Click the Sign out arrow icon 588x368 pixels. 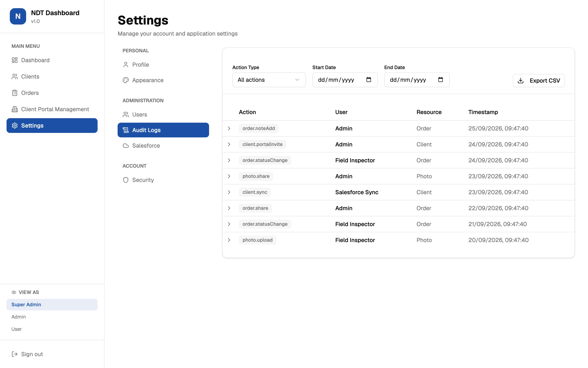point(14,354)
